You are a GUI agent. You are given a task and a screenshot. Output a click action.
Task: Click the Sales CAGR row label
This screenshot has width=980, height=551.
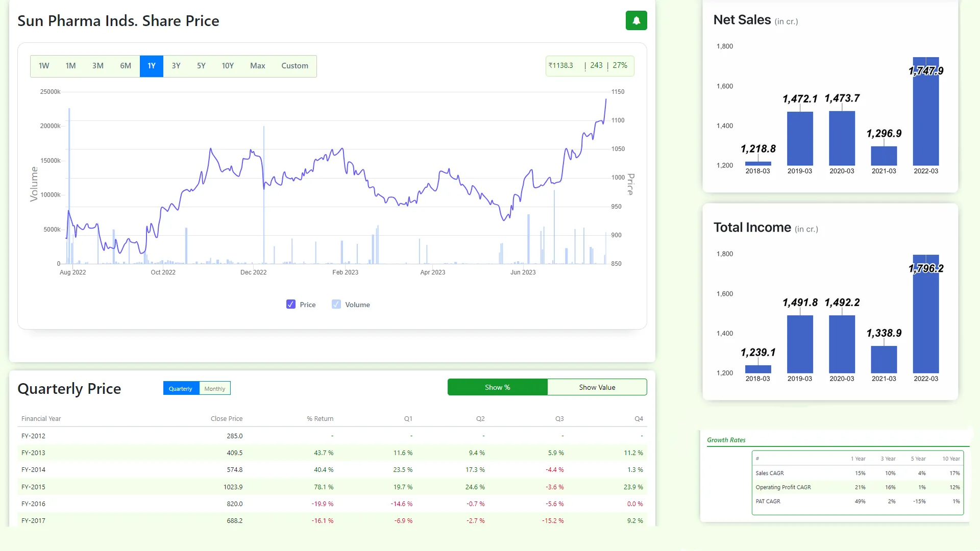pos(770,473)
